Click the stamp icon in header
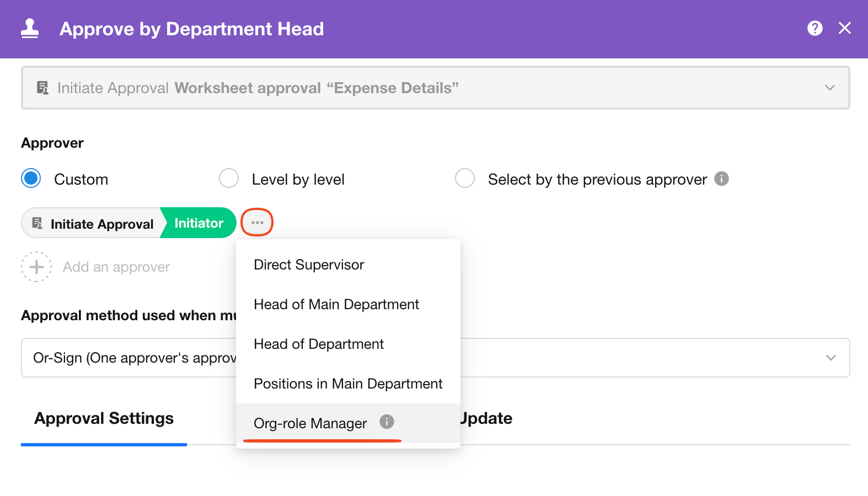 pos(30,29)
